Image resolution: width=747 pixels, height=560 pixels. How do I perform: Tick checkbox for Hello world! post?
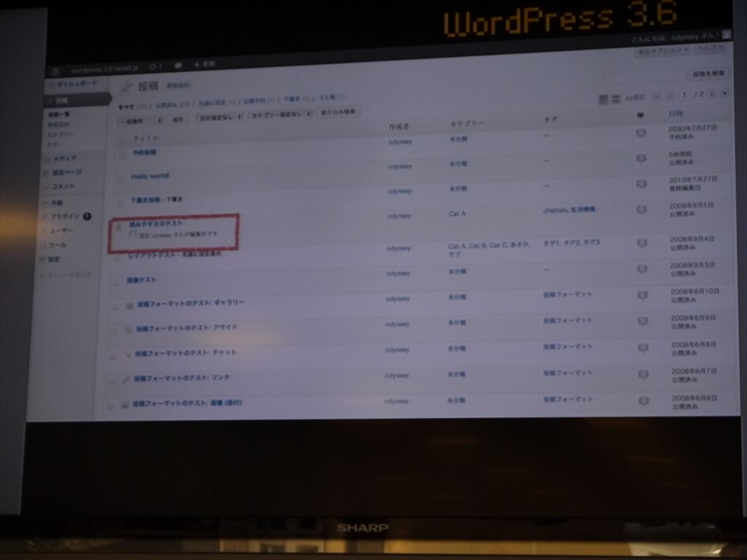tap(121, 179)
